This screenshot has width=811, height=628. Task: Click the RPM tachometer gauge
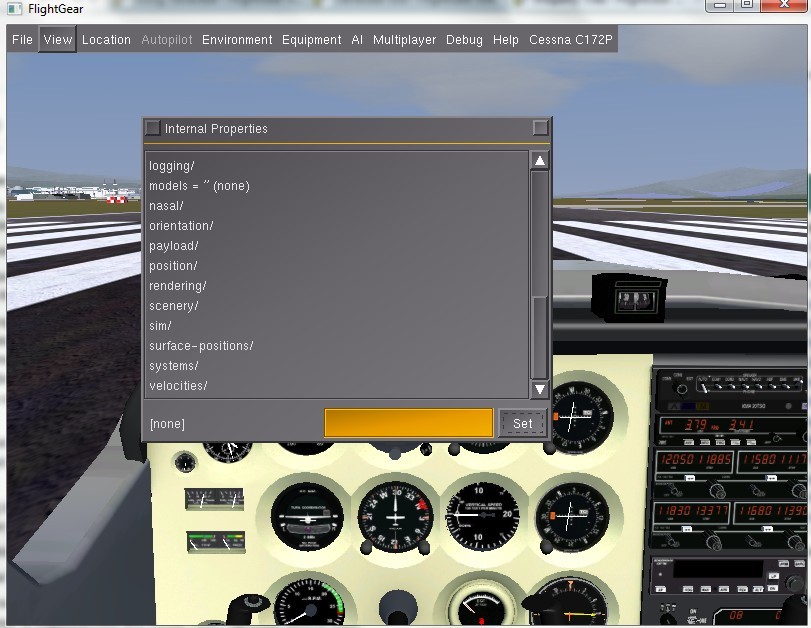click(309, 604)
